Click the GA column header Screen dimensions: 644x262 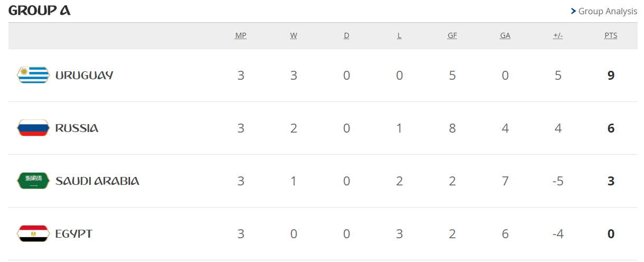pyautogui.click(x=505, y=36)
